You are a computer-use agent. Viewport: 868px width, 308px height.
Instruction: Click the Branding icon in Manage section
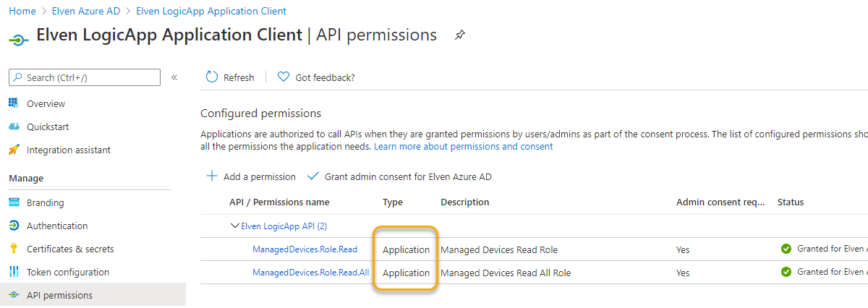click(14, 202)
